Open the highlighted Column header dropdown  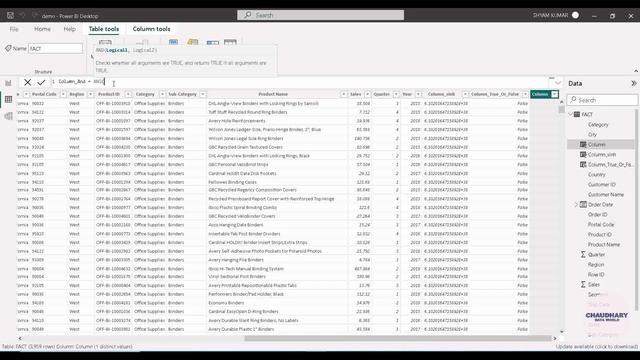[554, 94]
